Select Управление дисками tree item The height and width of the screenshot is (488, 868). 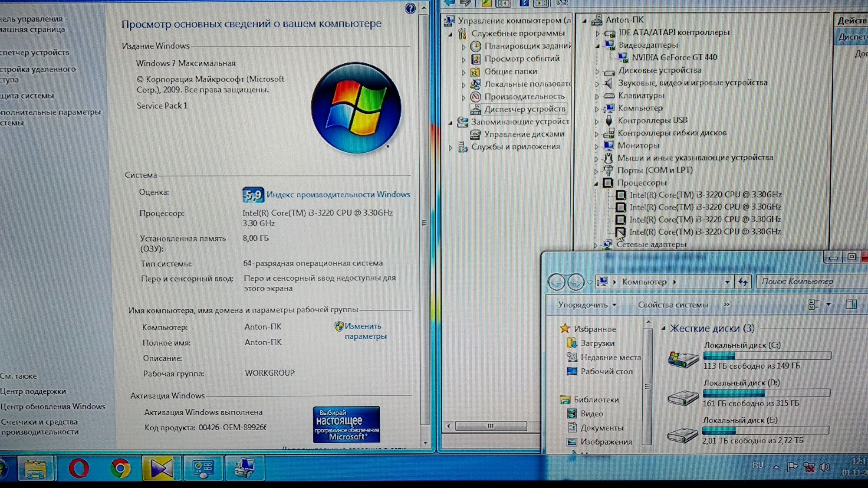(x=524, y=134)
